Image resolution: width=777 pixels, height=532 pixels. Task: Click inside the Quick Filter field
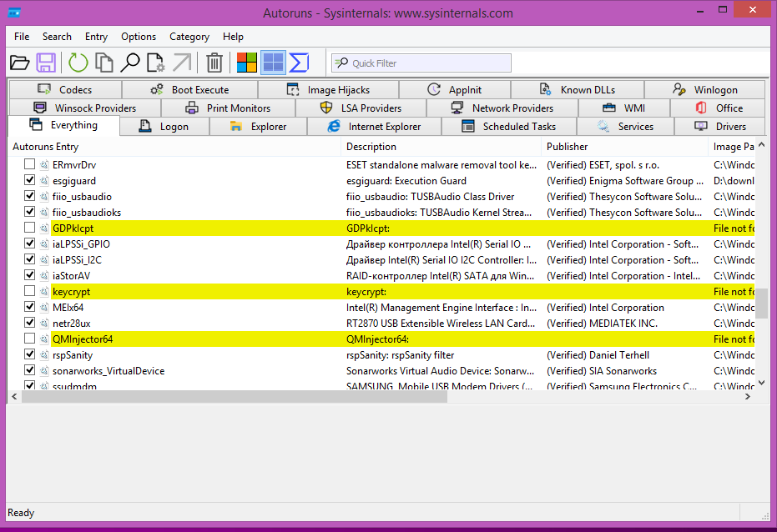[x=421, y=63]
